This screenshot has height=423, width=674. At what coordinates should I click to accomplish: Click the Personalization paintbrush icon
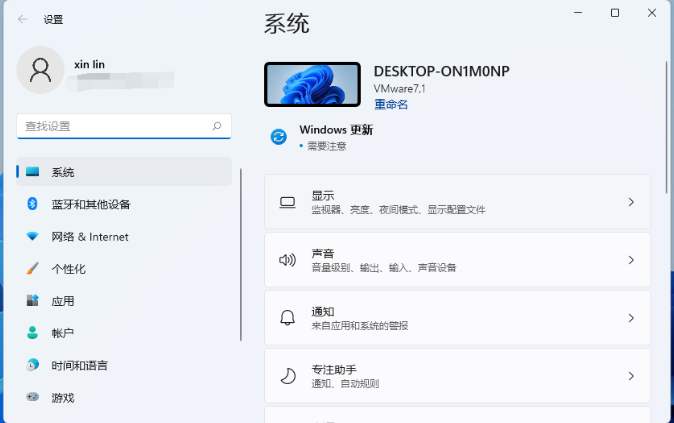pos(32,269)
